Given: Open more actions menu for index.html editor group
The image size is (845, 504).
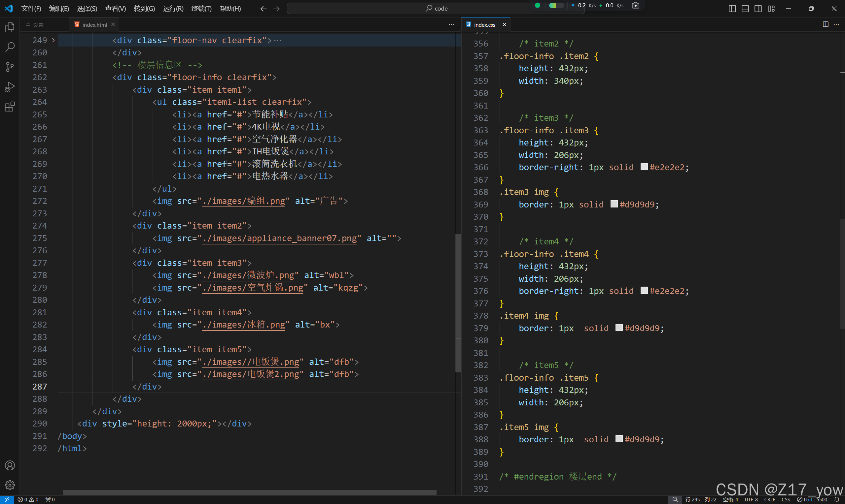Looking at the screenshot, I should pyautogui.click(x=451, y=24).
